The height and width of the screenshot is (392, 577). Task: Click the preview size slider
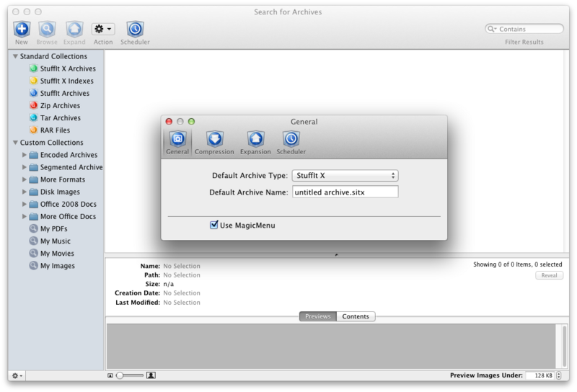pyautogui.click(x=130, y=375)
